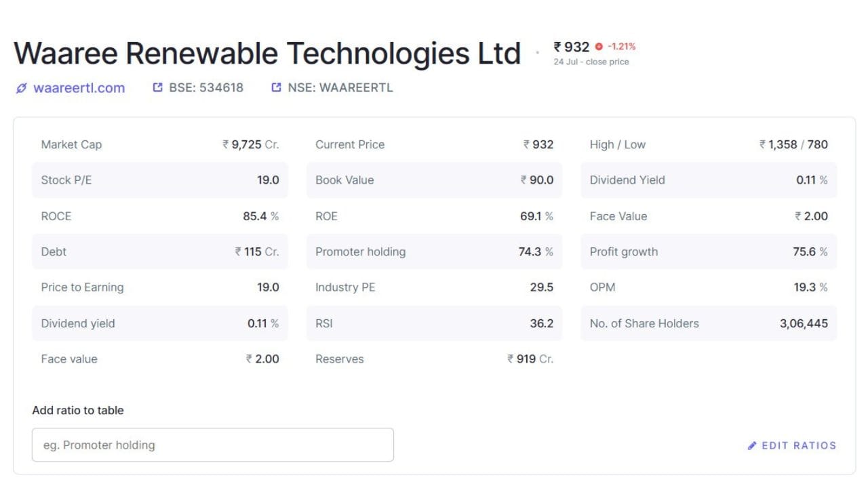Click the pencil icon for Edit Ratios
868x488 pixels.
pyautogui.click(x=752, y=446)
